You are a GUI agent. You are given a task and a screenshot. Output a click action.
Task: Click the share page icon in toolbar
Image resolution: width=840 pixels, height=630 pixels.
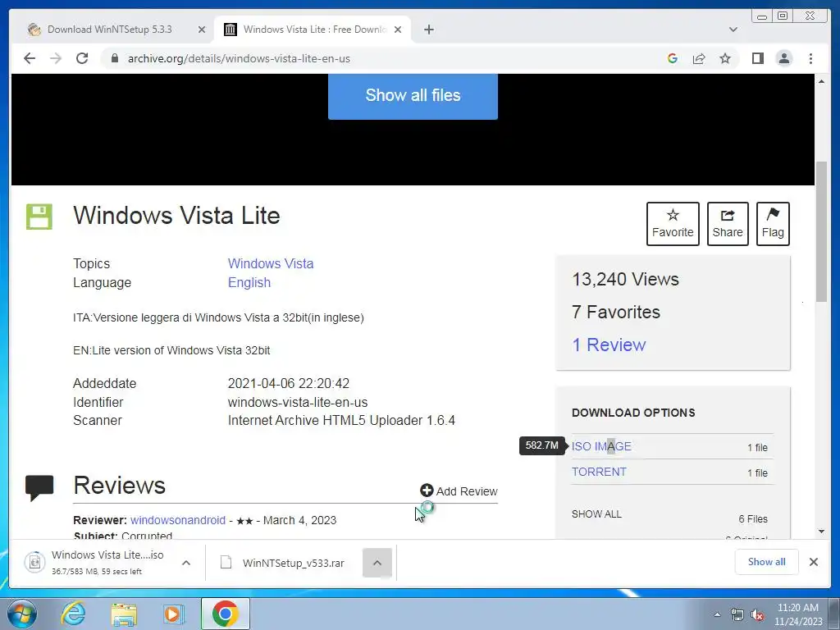point(699,58)
